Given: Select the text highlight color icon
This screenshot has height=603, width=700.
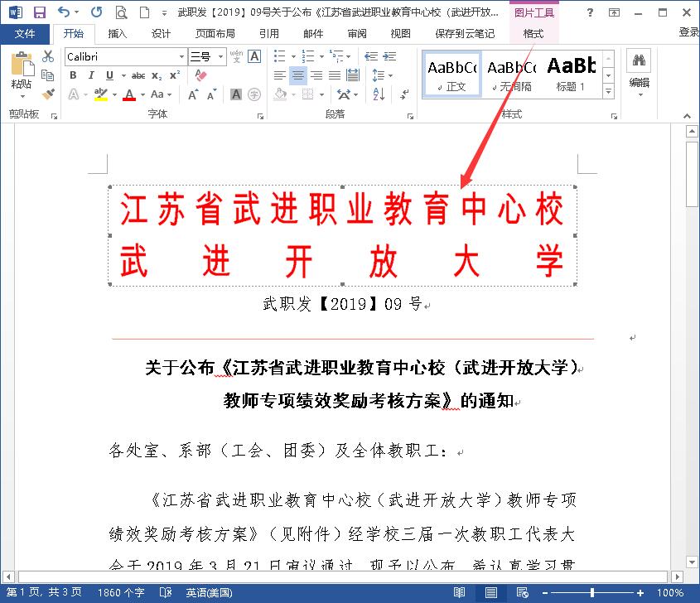Looking at the screenshot, I should (99, 94).
